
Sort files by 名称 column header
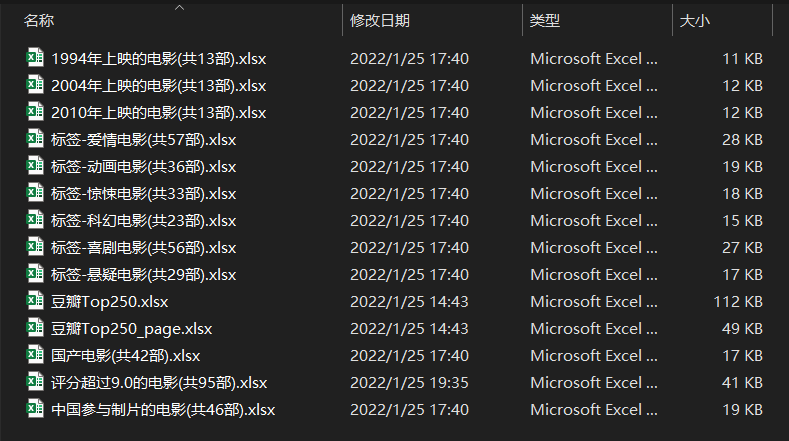40,20
